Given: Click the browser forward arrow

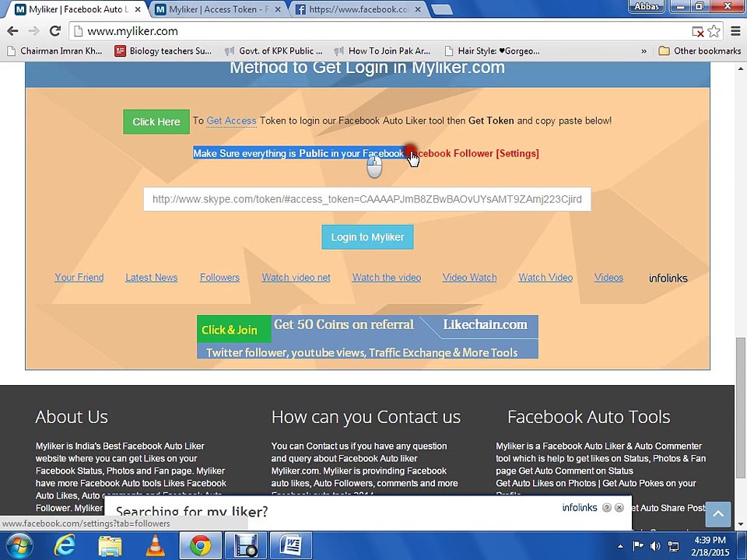Looking at the screenshot, I should pos(33,31).
